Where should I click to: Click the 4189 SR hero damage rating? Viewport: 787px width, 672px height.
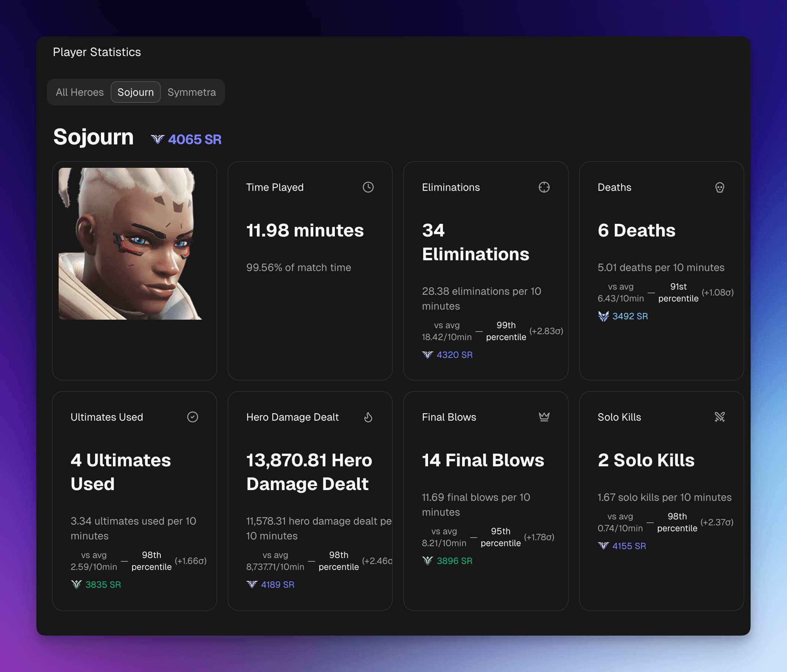click(x=277, y=585)
